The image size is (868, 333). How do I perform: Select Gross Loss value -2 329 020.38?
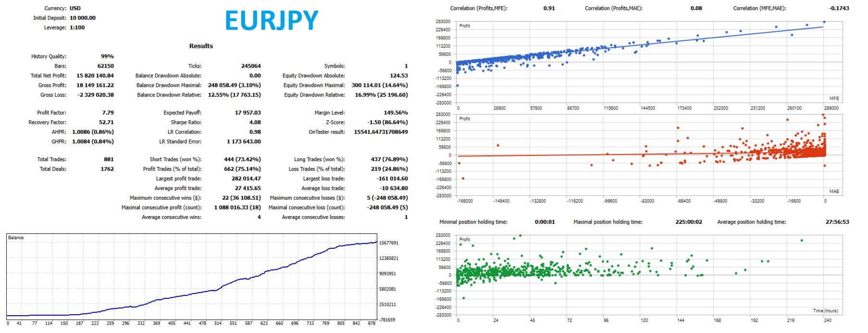pos(96,95)
